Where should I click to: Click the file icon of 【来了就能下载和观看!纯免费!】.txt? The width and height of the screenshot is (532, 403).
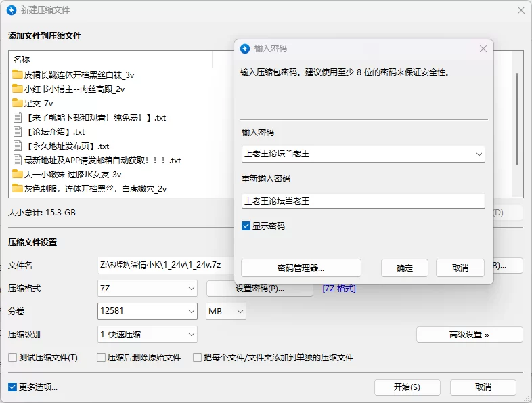point(18,117)
